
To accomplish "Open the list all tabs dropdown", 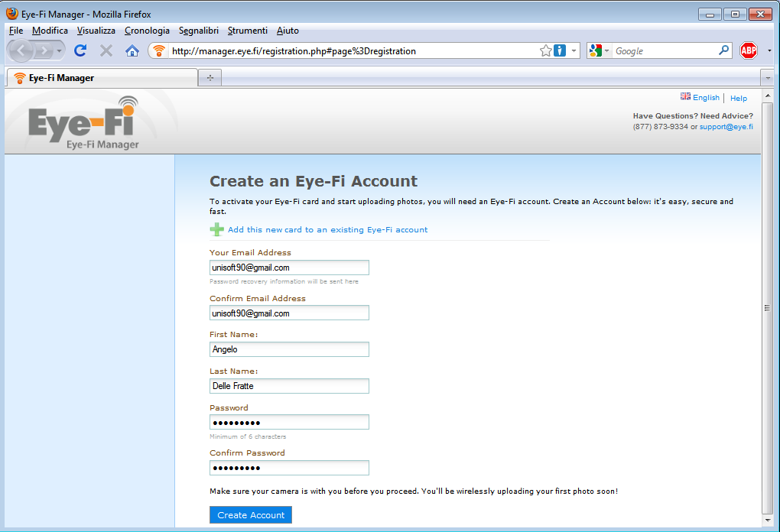I will 768,77.
